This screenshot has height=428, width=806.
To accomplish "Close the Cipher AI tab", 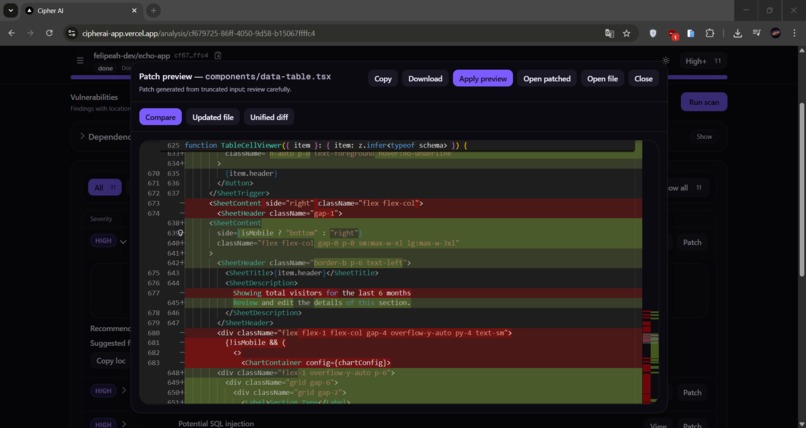I will point(134,10).
